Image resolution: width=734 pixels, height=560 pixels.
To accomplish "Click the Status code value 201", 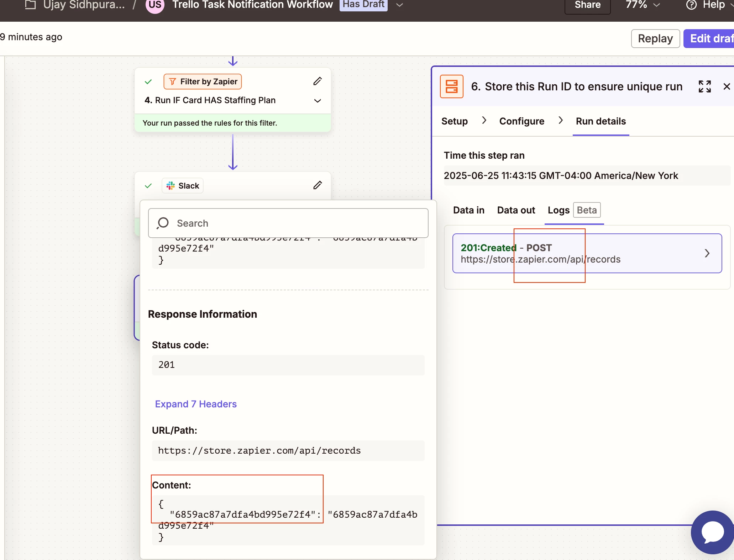I will 288,365.
